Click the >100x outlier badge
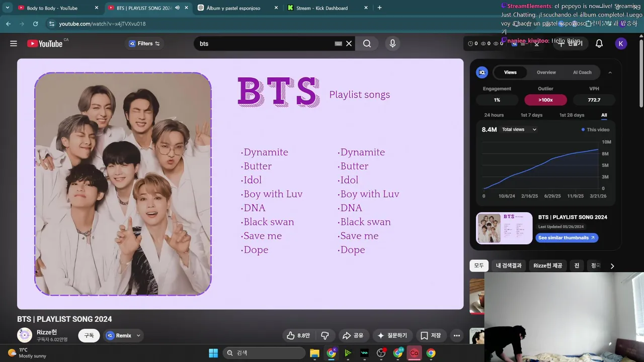 [545, 100]
